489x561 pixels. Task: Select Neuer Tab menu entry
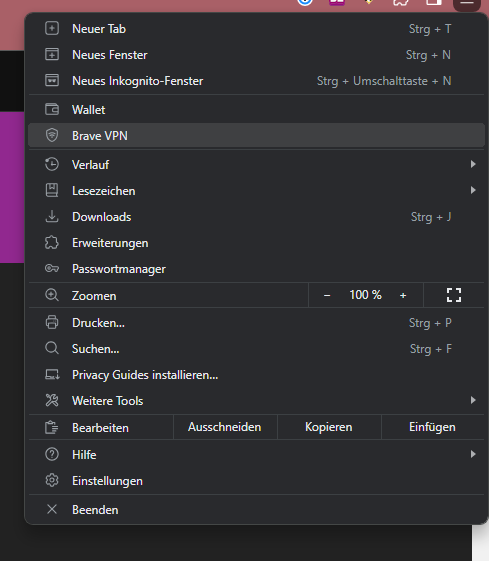point(256,29)
